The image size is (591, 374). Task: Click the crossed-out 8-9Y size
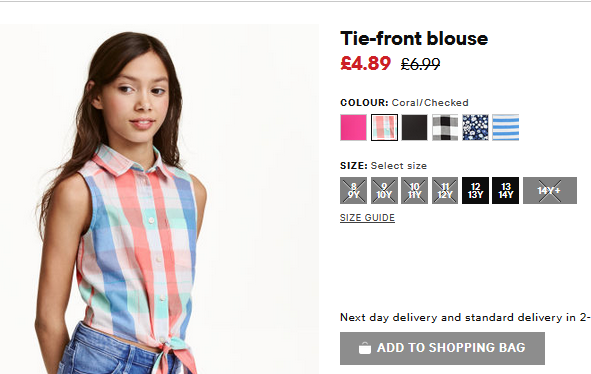(x=353, y=190)
